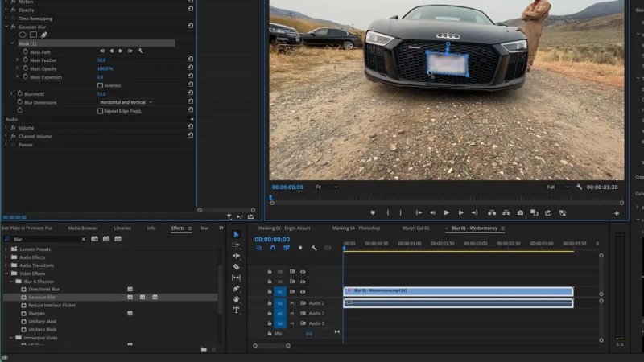Switch to the Media Browser tab
Screen dimensions: 644x362
[x=83, y=228]
